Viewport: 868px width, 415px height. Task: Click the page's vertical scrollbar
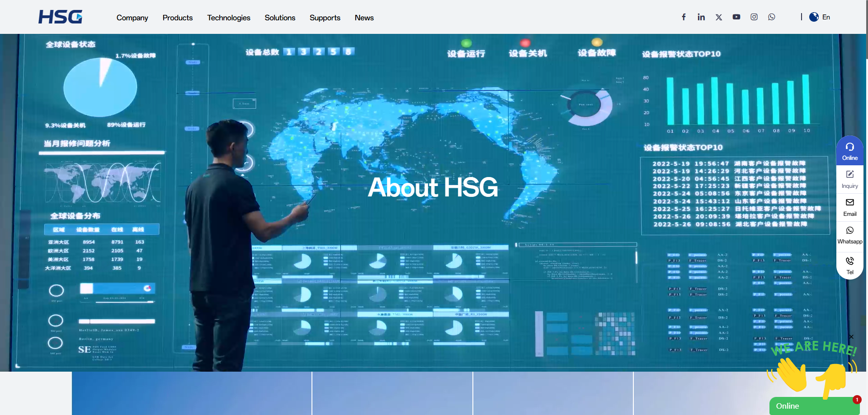866,29
